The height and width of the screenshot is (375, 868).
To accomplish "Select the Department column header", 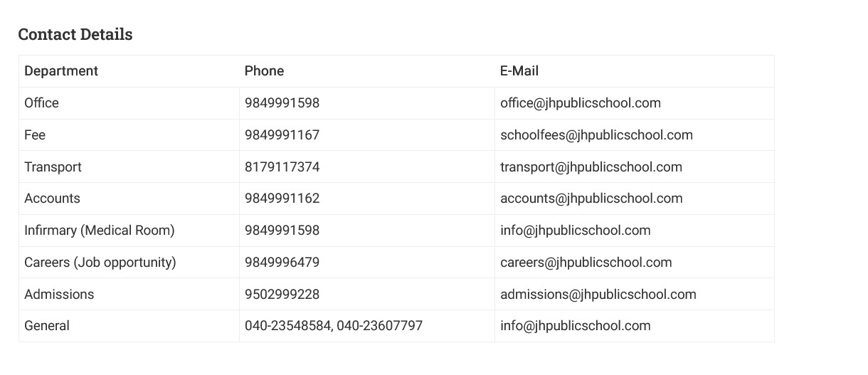I will pyautogui.click(x=61, y=71).
